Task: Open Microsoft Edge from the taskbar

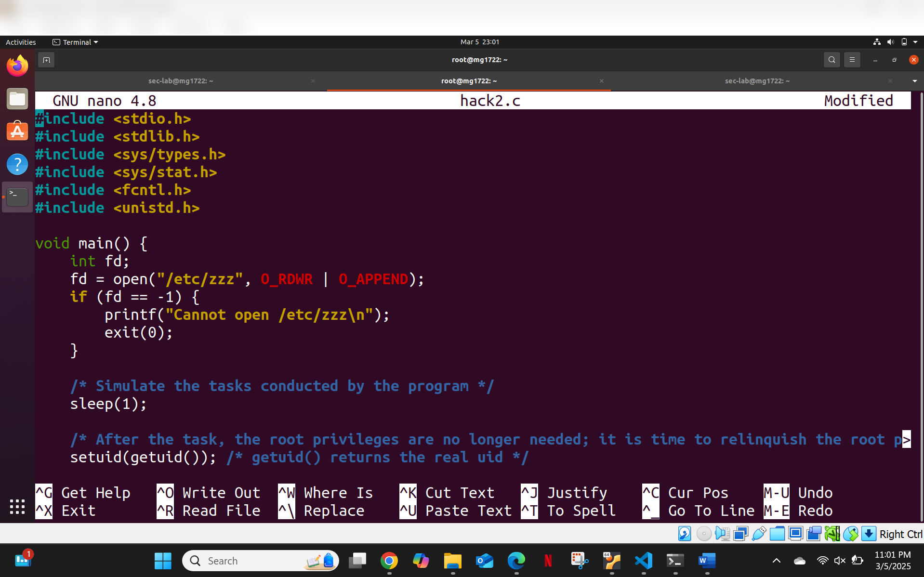Action: pos(516,561)
